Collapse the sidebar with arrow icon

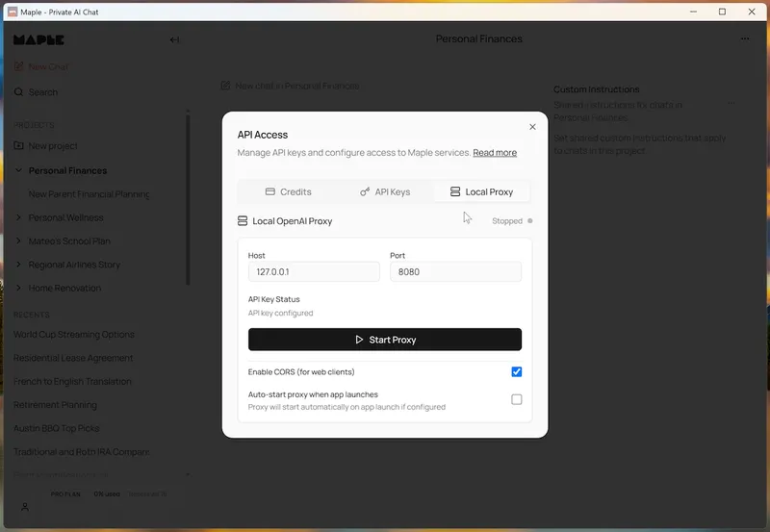[174, 39]
